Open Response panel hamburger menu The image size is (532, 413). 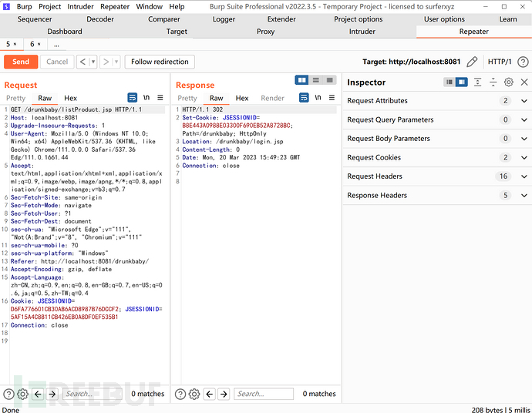click(332, 98)
